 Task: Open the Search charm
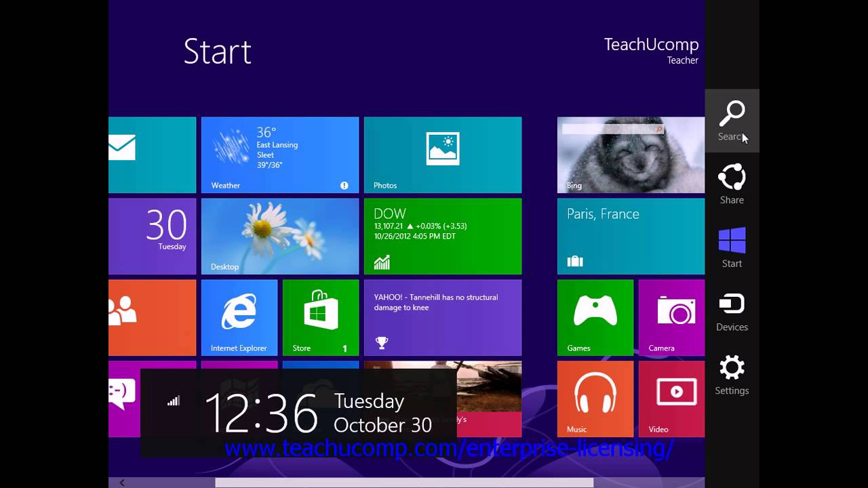coord(732,121)
